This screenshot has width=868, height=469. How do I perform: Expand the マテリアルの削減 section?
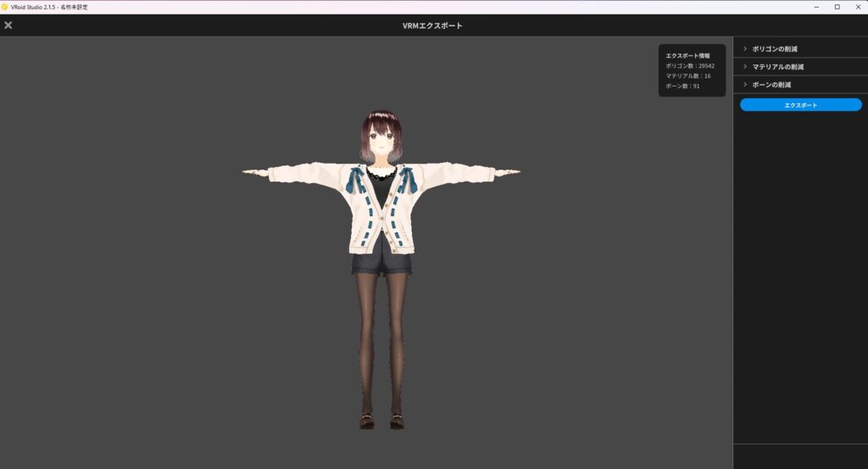(x=777, y=67)
